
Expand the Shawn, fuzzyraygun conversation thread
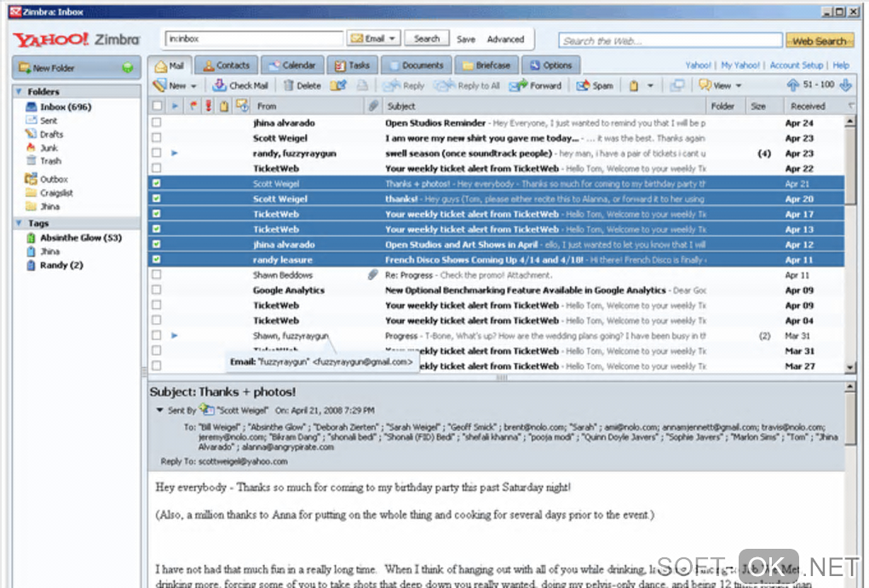coord(175,335)
